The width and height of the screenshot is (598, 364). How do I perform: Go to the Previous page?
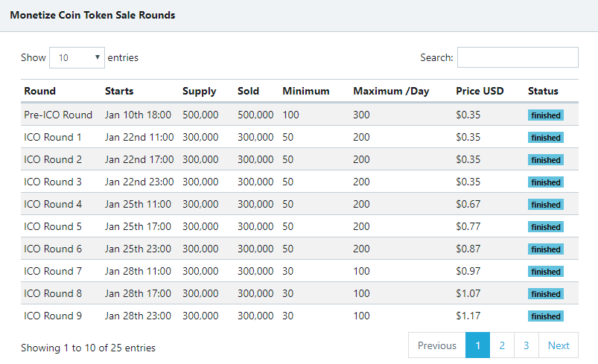(437, 345)
